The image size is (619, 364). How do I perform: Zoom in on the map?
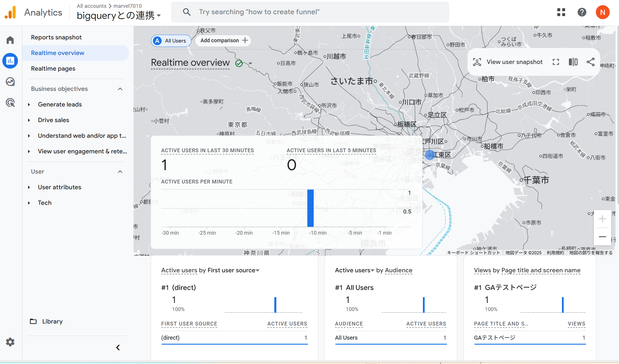(602, 219)
